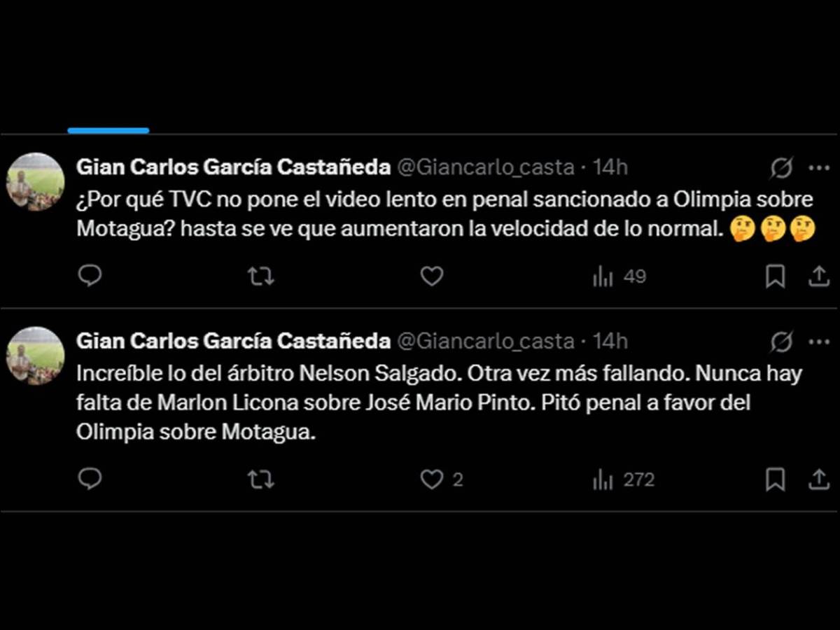This screenshot has width=840, height=630.
Task: Open the first tweet's 14h timestamp
Action: point(612,167)
